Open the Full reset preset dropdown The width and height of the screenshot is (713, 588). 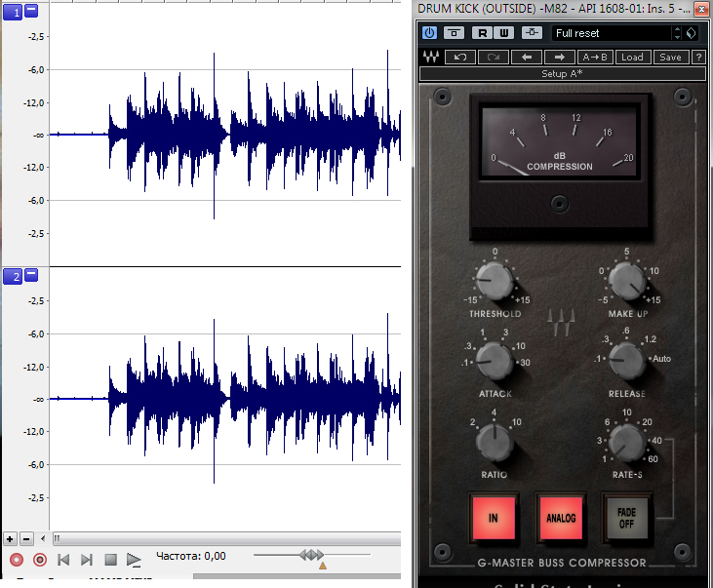(613, 33)
